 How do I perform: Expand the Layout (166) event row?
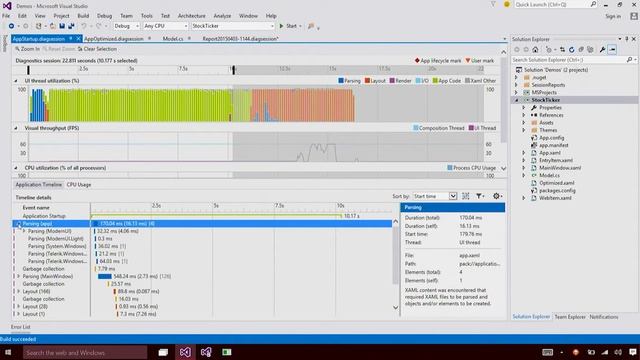point(18,291)
